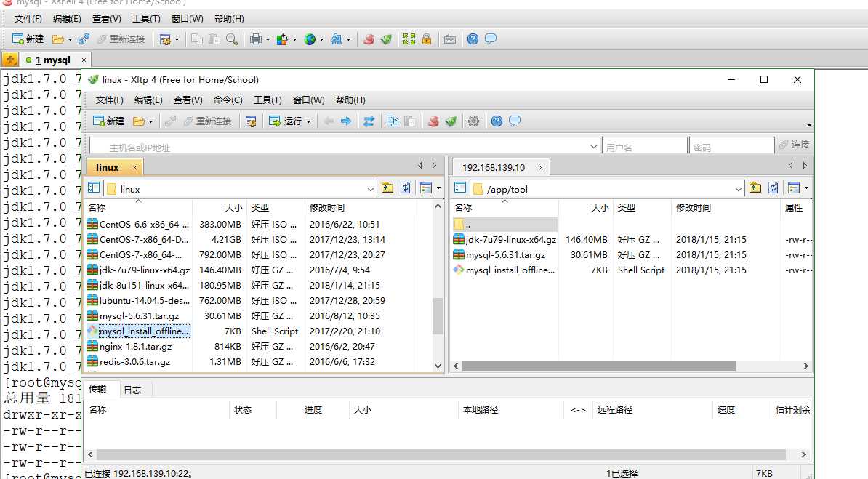Click the left transfer arrow in Xftp toolbar

[329, 121]
